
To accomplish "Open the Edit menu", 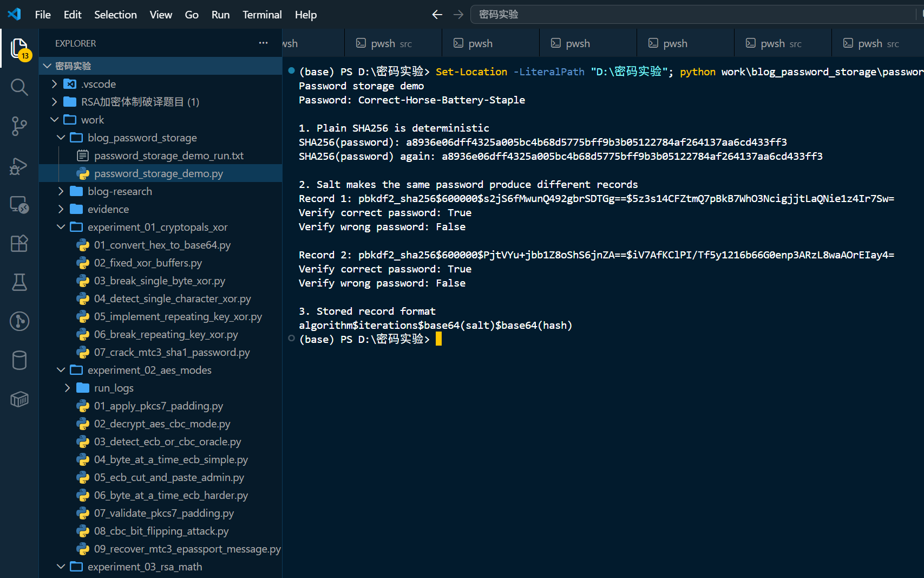I will tap(73, 15).
